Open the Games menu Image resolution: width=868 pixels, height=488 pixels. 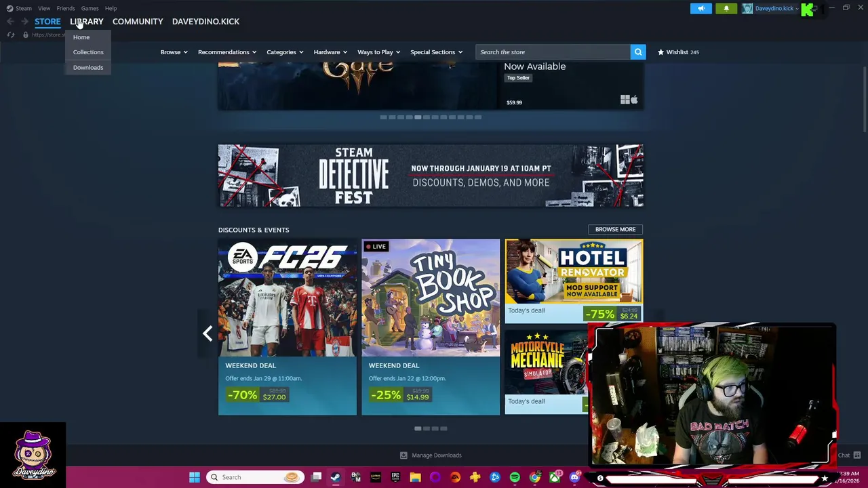click(x=90, y=8)
